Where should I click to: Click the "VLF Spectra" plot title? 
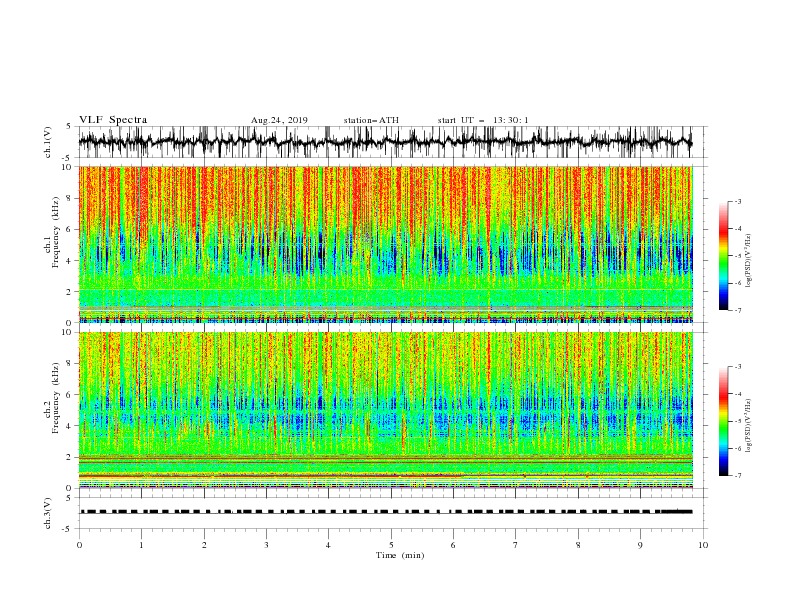[113, 120]
